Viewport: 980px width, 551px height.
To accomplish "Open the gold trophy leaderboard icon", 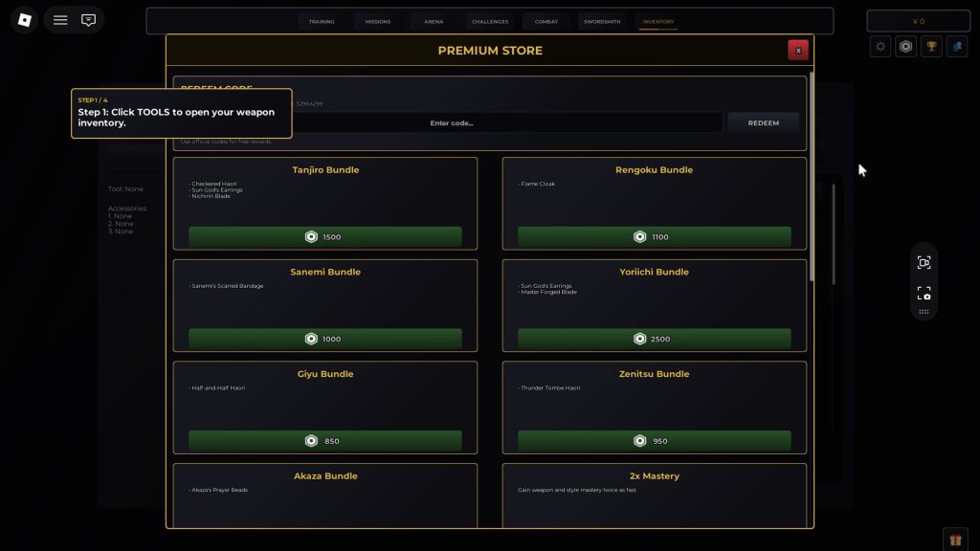I will click(931, 46).
